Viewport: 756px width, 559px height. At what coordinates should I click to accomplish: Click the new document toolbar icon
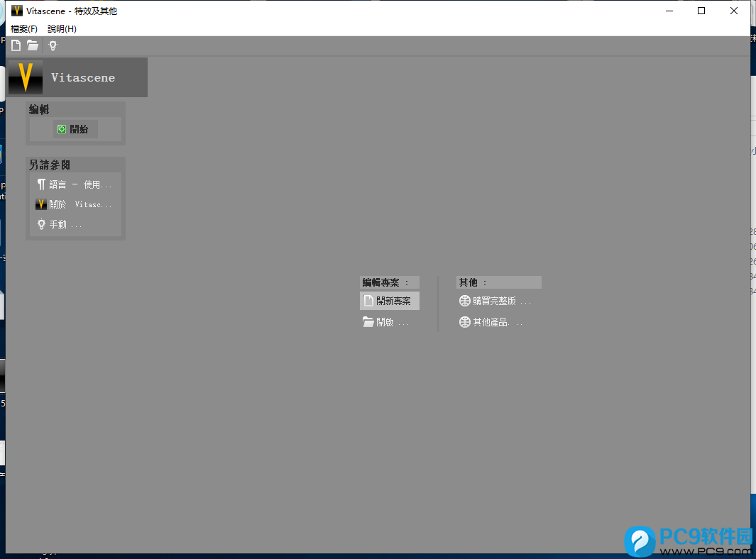pyautogui.click(x=16, y=46)
